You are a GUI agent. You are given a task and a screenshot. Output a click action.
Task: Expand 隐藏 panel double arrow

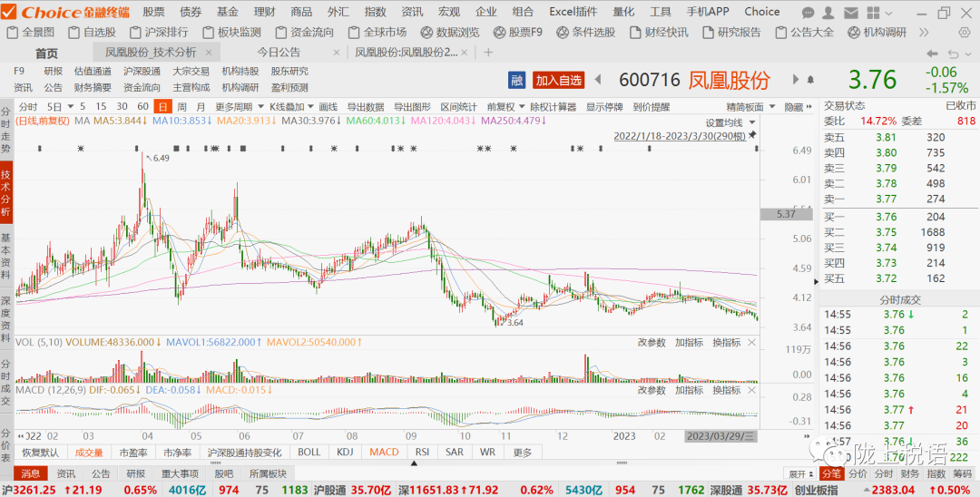click(x=799, y=107)
